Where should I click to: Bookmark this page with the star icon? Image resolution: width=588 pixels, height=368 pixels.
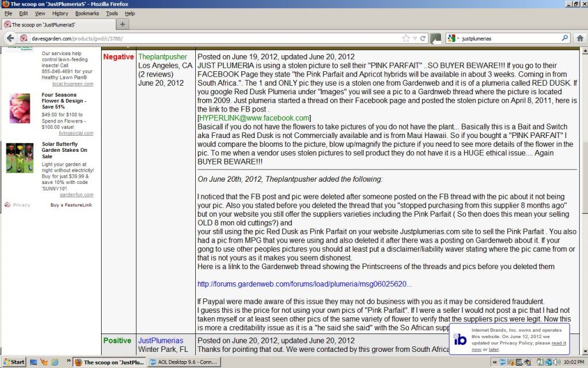point(406,39)
